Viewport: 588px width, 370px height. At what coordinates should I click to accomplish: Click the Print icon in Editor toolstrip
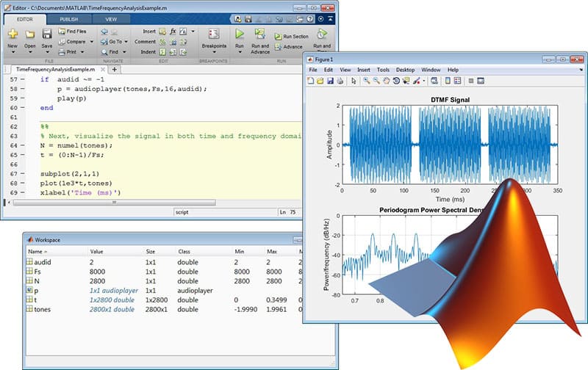pos(62,52)
